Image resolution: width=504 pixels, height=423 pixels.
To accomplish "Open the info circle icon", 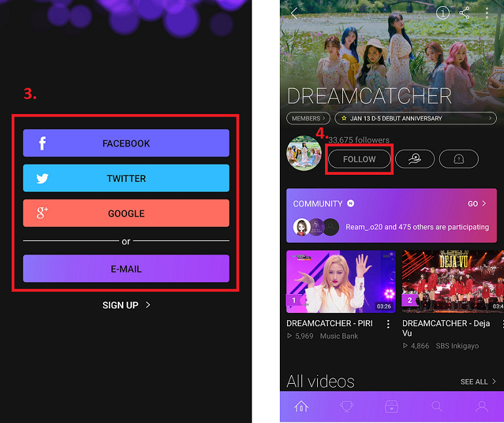I will [442, 13].
